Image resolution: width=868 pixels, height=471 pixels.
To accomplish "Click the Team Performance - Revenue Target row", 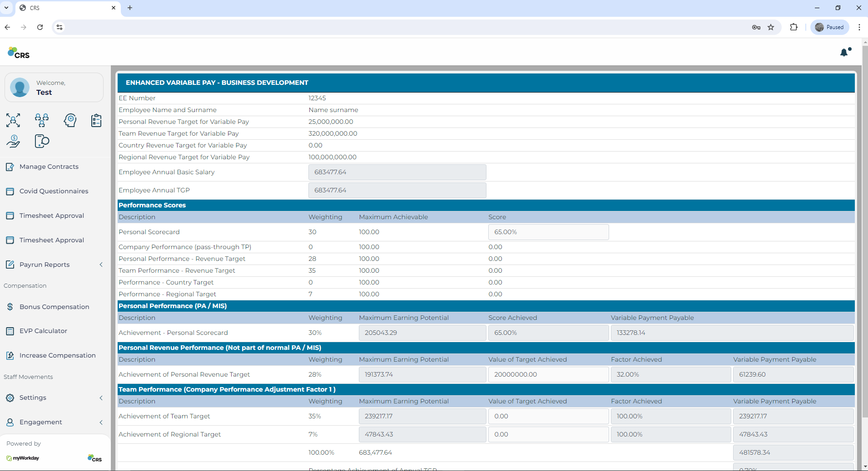I will click(x=486, y=270).
